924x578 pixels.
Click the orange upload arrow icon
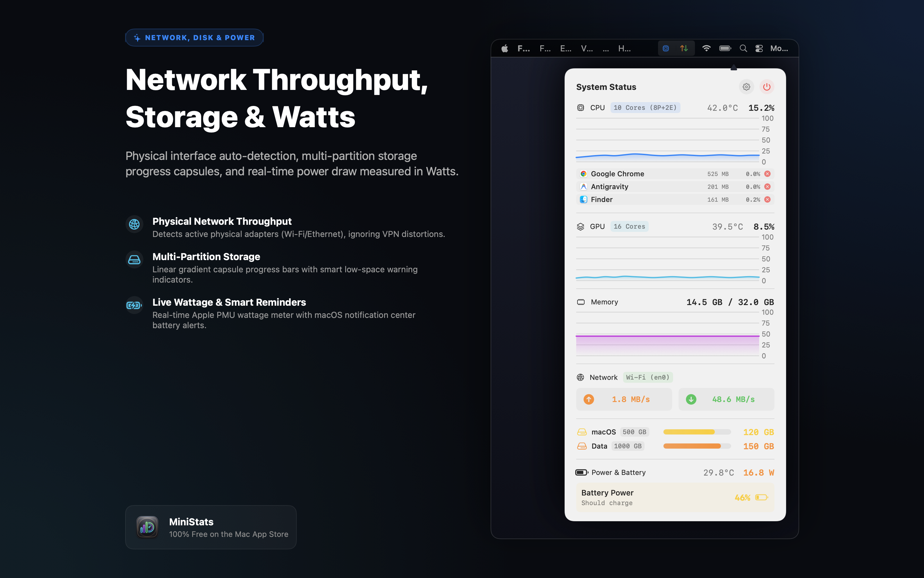pyautogui.click(x=589, y=399)
